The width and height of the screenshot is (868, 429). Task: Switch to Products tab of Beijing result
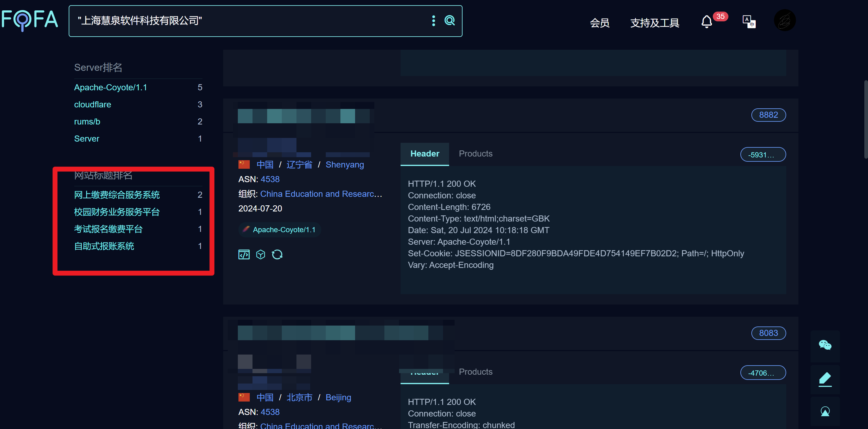pyautogui.click(x=475, y=372)
